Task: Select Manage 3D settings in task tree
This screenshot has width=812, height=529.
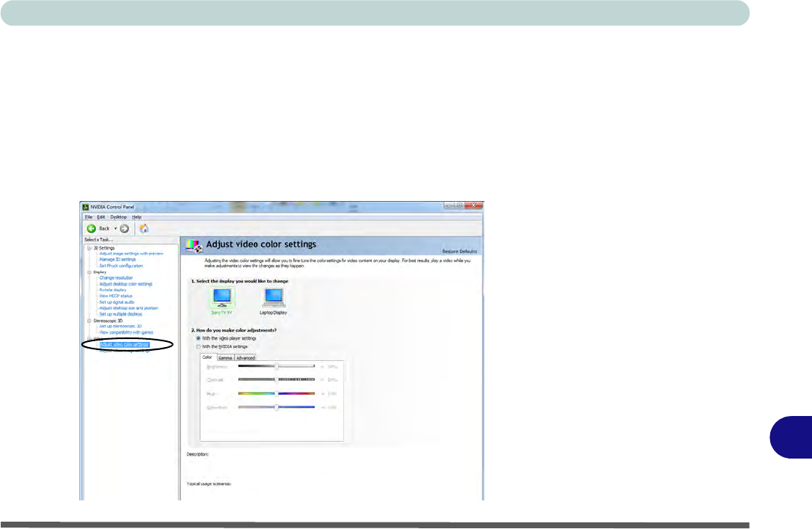Action: 117,260
